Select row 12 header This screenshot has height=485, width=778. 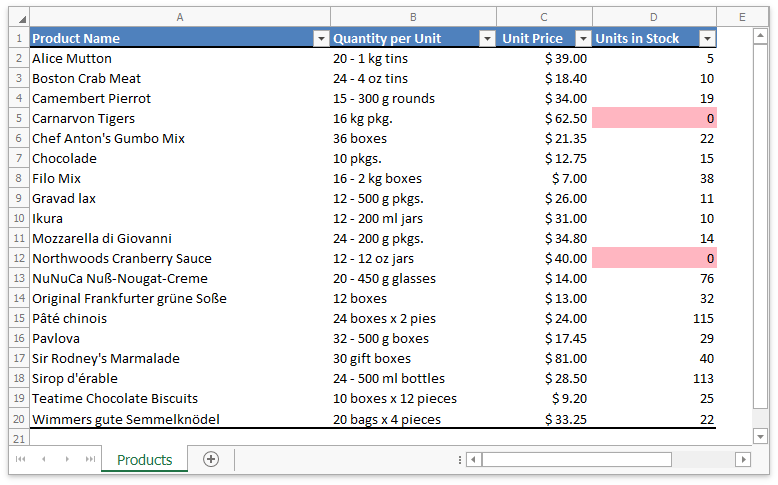pos(19,258)
